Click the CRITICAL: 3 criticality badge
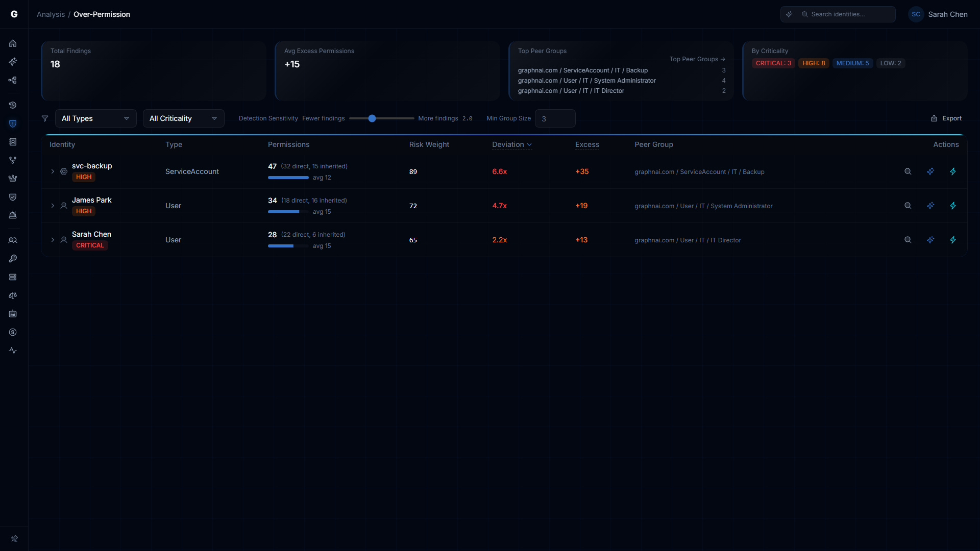Screen dimensions: 980x551 [773, 63]
